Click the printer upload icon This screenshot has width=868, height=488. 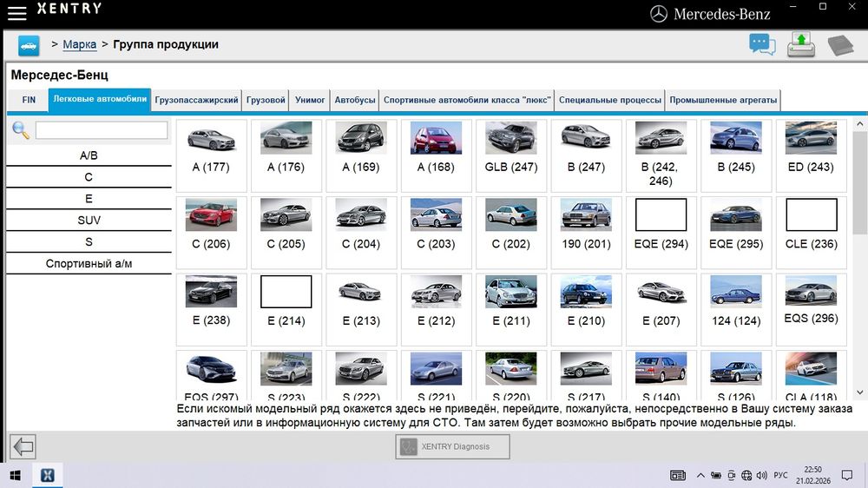click(x=801, y=44)
